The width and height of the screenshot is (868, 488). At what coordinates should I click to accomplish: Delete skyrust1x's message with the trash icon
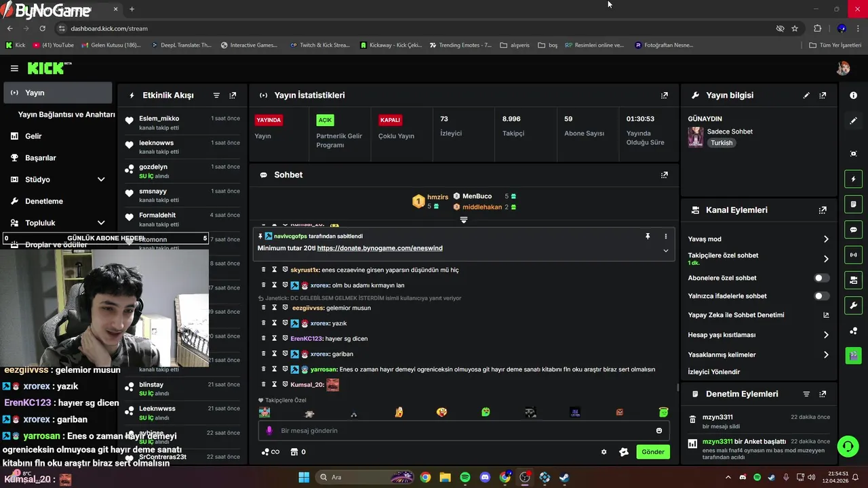(264, 270)
